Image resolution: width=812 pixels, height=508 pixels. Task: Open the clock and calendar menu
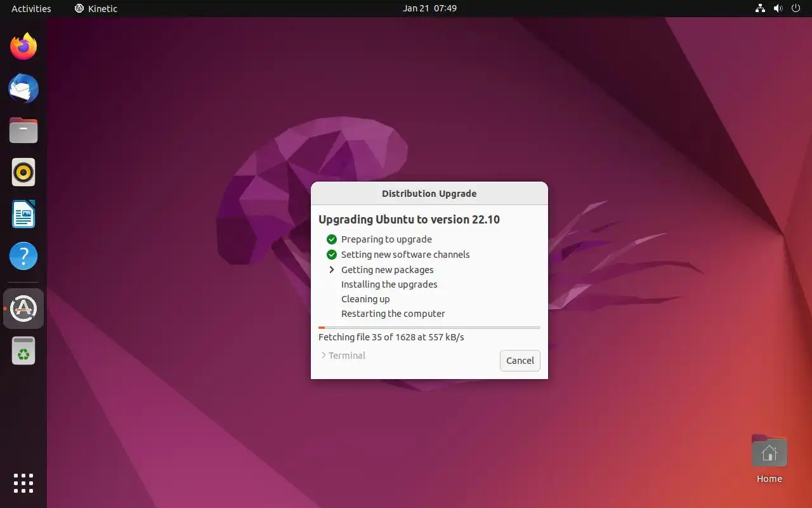tap(429, 8)
